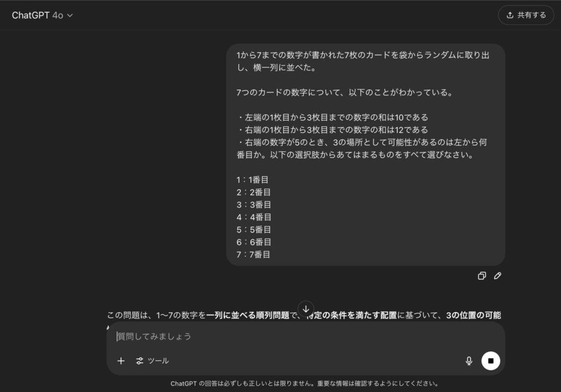561x392 pixels.
Task: Click the line about 右端の1枚目から3枚目
Action: [x=333, y=130]
